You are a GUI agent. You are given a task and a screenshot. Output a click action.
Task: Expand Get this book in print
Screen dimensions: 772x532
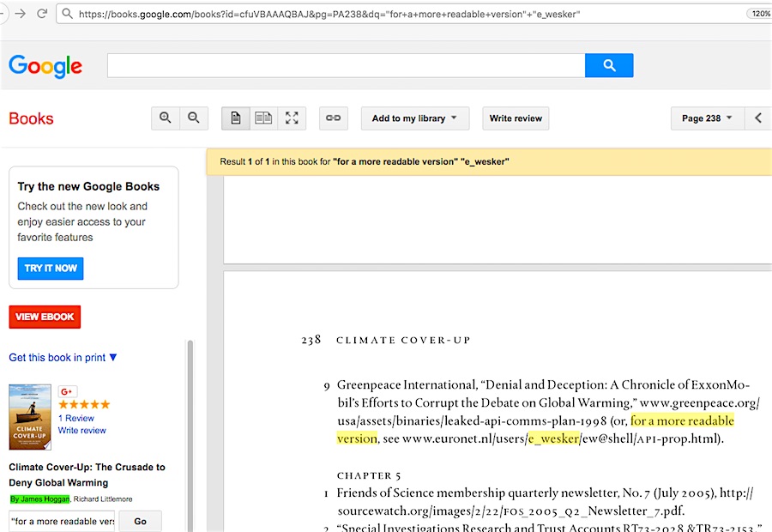[x=63, y=357]
